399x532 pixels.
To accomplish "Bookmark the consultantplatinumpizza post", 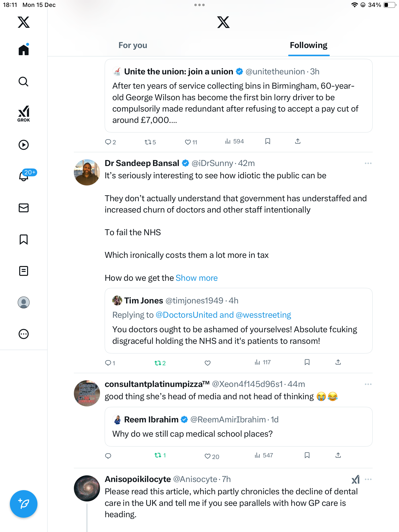I will (307, 455).
